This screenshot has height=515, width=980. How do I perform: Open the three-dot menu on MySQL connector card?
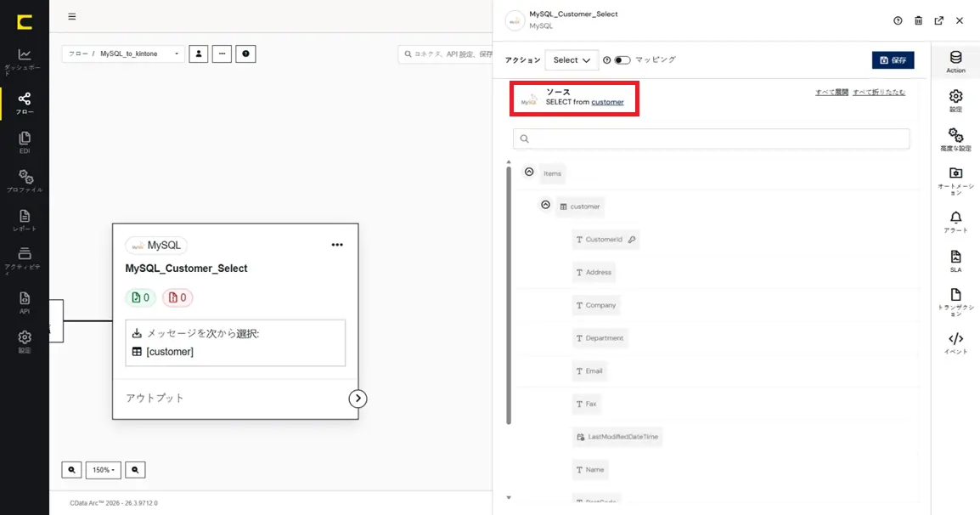tap(337, 245)
